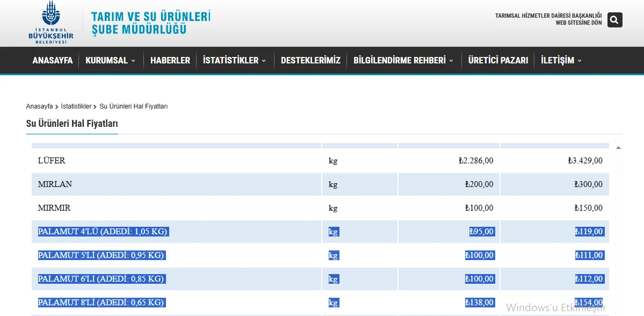Click the search magnifier icon
644x316 pixels.
tap(614, 20)
